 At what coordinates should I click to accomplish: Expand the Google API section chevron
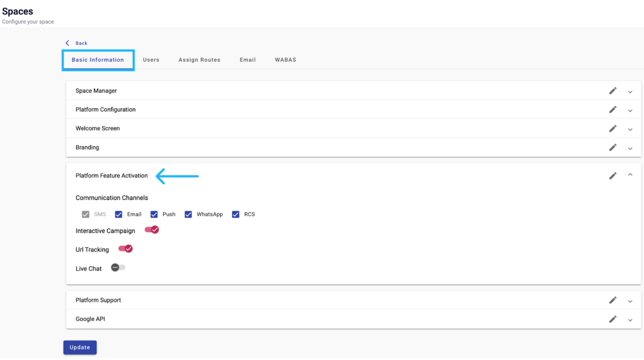pyautogui.click(x=630, y=320)
